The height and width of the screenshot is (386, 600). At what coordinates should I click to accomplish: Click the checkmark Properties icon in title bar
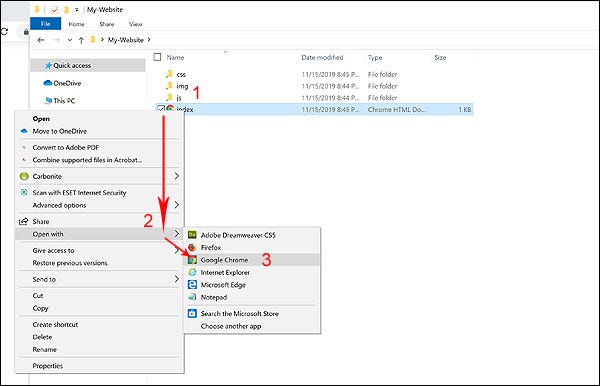[x=54, y=10]
